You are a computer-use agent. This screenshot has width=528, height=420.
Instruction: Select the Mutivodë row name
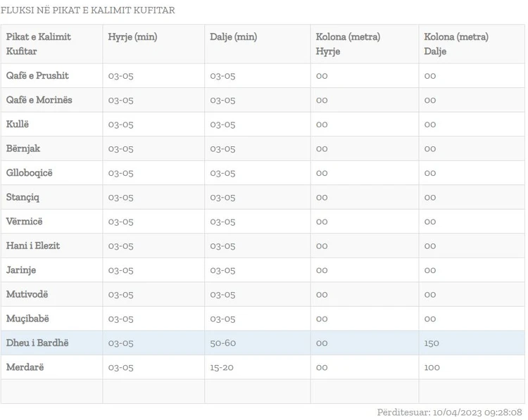(27, 294)
